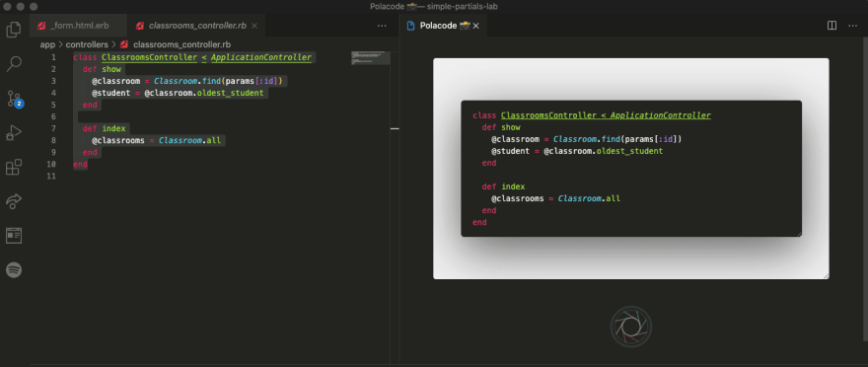Click '@classrooms' on editor line 8

point(118,141)
